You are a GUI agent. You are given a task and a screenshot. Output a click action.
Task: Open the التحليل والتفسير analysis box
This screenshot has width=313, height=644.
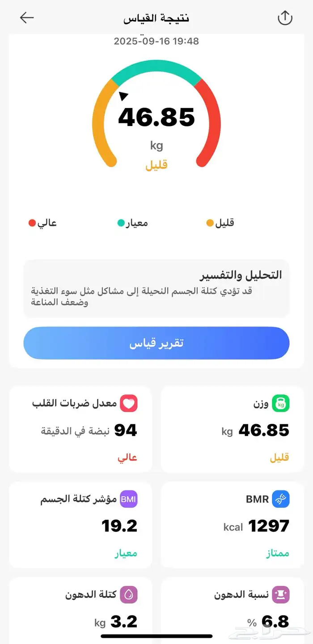tap(156, 288)
